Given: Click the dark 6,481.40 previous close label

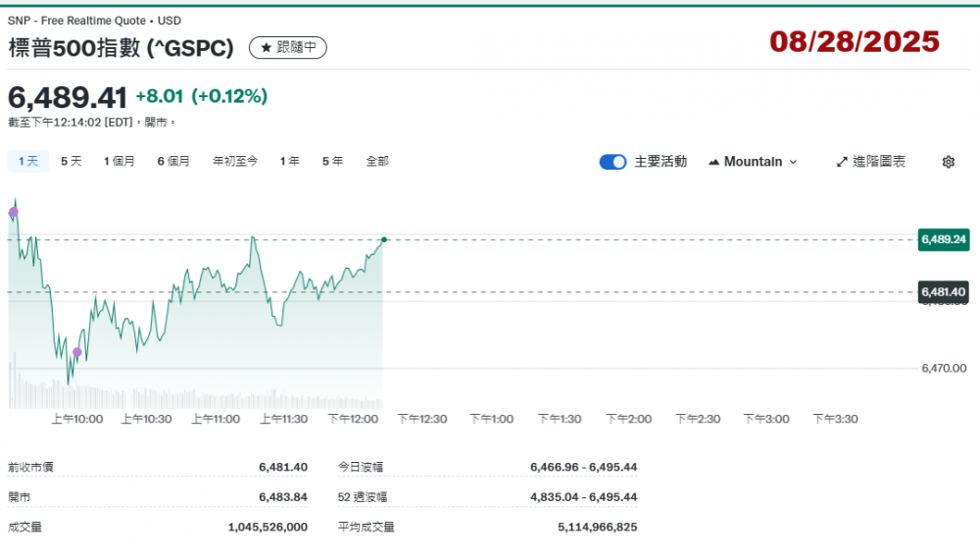Looking at the screenshot, I should tap(944, 292).
